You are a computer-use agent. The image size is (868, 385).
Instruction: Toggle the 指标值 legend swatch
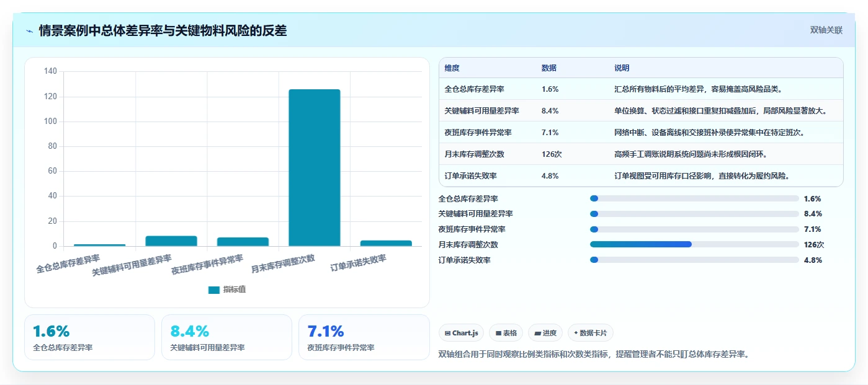tap(214, 290)
